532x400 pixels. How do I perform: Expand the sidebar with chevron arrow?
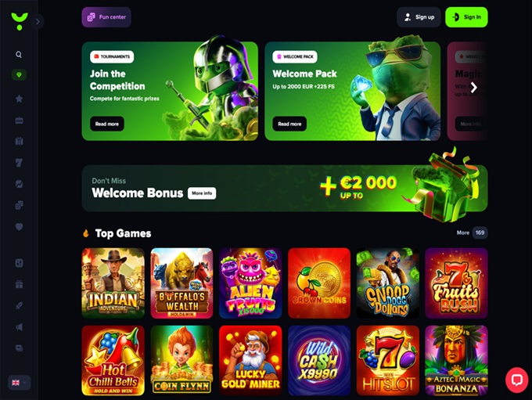[x=38, y=22]
